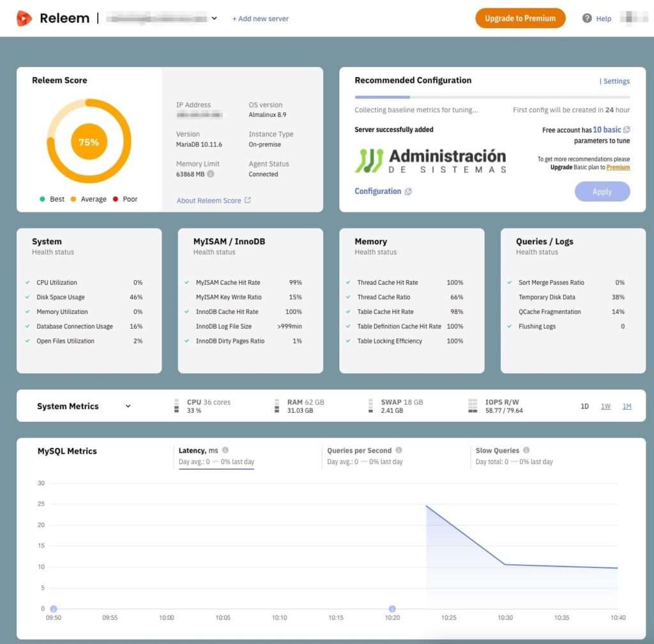Click the IOPS R/W metric icon

(x=472, y=405)
